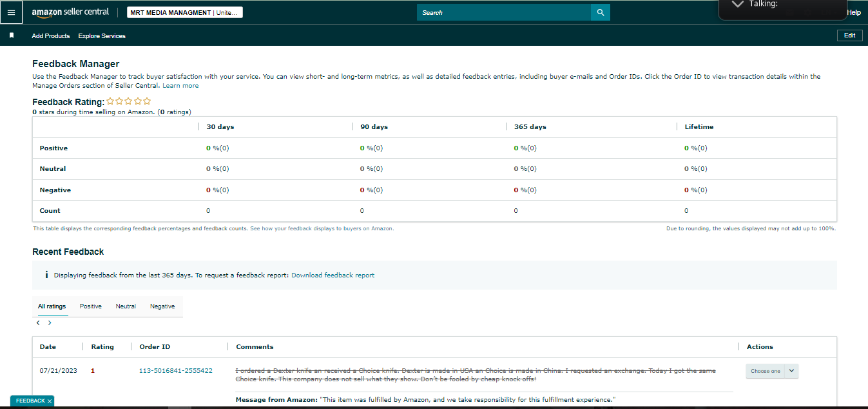Click Download feedback report link
Screen dimensions: 868x409
point(333,275)
